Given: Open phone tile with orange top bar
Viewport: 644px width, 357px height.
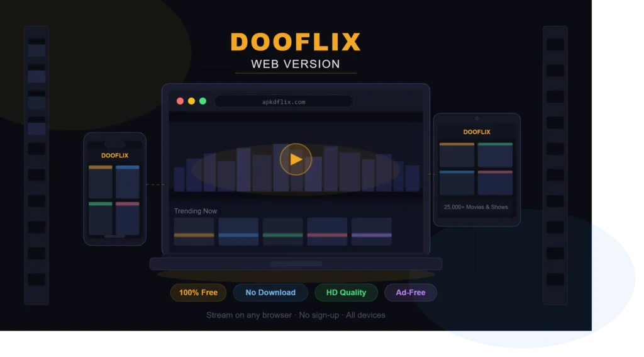Looking at the screenshot, I should click(101, 182).
